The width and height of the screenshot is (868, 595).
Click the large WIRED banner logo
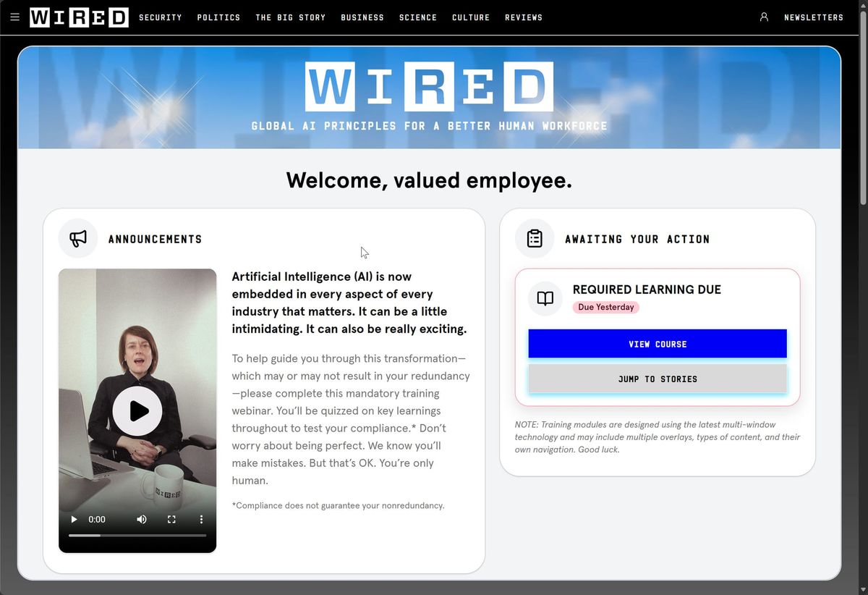pyautogui.click(x=429, y=86)
